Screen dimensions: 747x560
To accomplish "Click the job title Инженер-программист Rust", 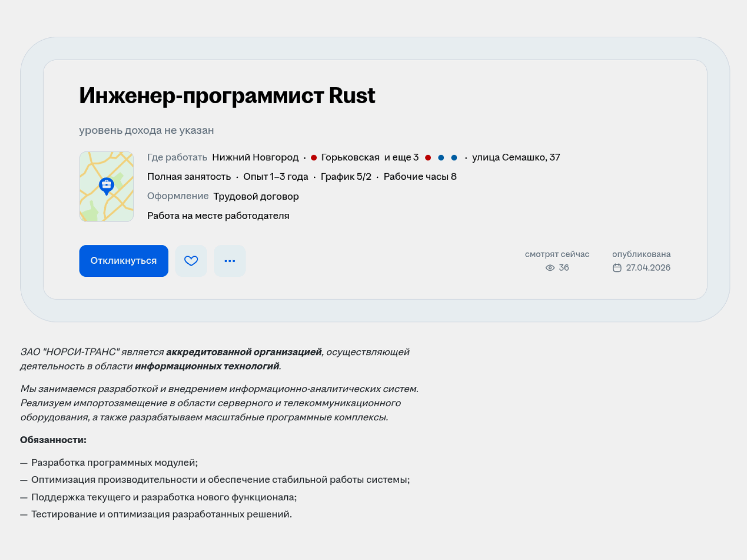I will (227, 96).
